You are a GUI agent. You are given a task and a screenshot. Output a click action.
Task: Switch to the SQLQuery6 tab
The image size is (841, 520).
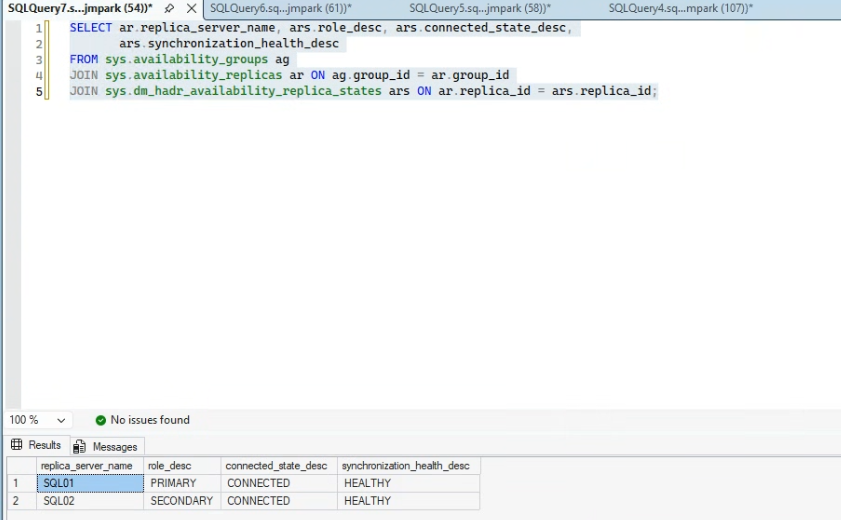pos(281,8)
